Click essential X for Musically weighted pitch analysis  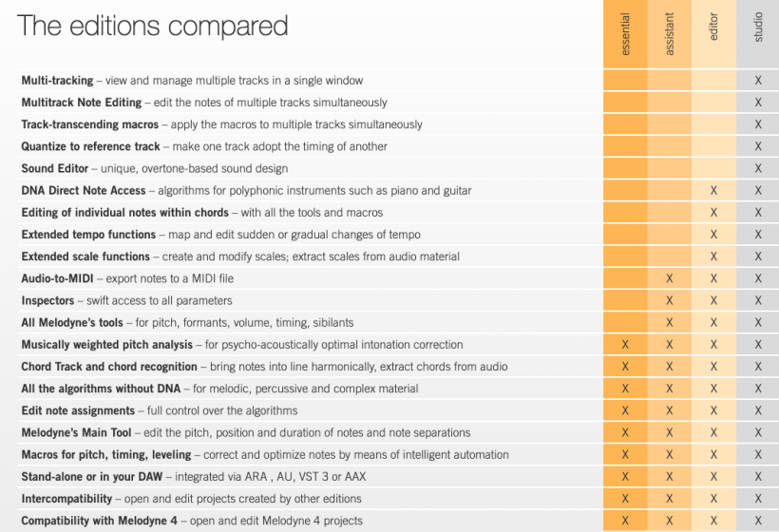tap(625, 344)
